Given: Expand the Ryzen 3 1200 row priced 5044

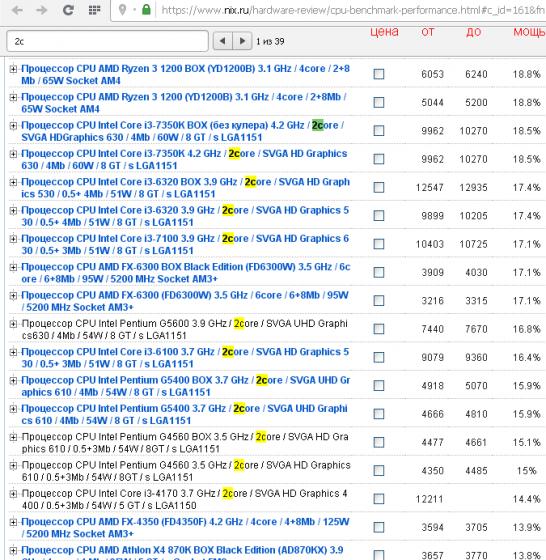Looking at the screenshot, I should point(13,97).
